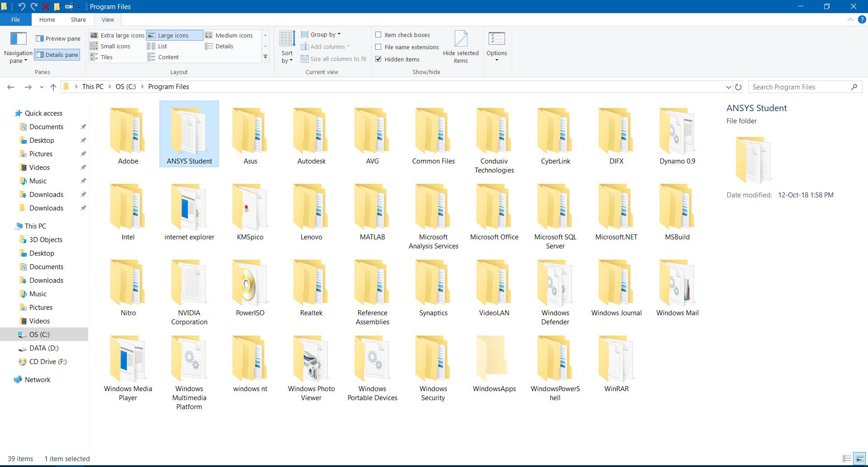Click the Undo icon in title bar
This screenshot has height=467, width=868.
22,6
